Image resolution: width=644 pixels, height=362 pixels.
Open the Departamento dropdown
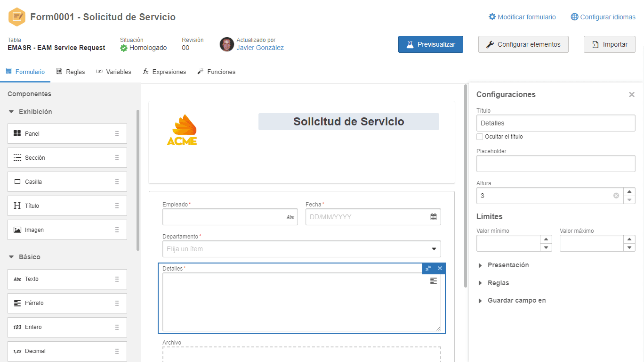pyautogui.click(x=302, y=249)
